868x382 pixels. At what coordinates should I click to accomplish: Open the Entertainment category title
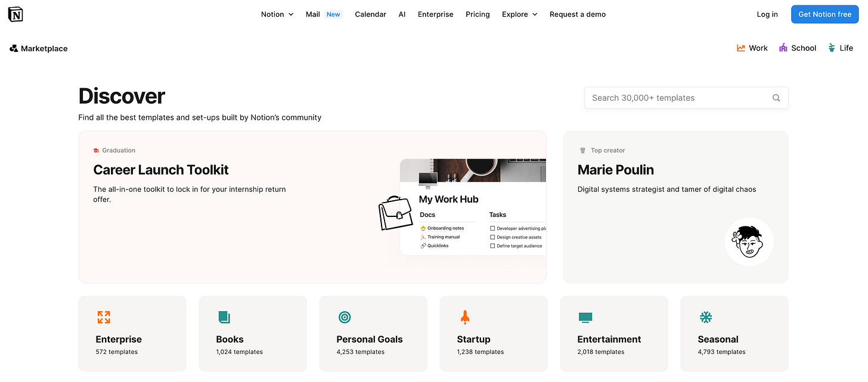point(609,339)
